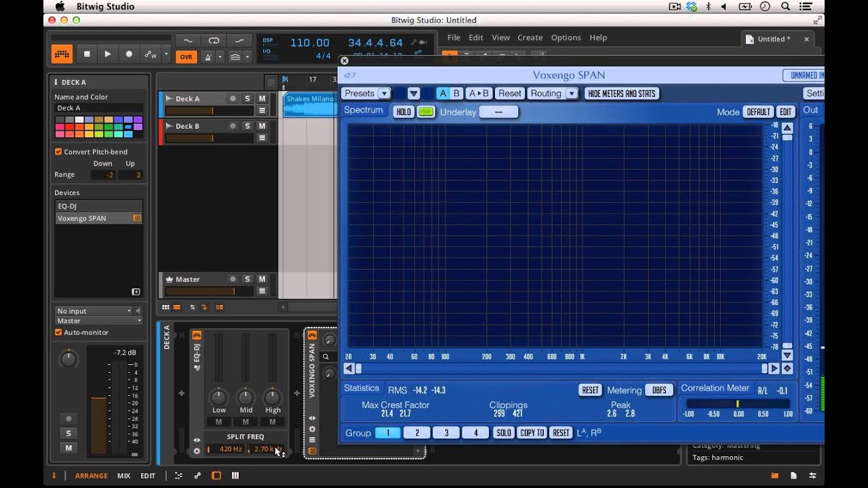Click Hide Meters and Stats button
This screenshot has width=868, height=488.
(622, 94)
